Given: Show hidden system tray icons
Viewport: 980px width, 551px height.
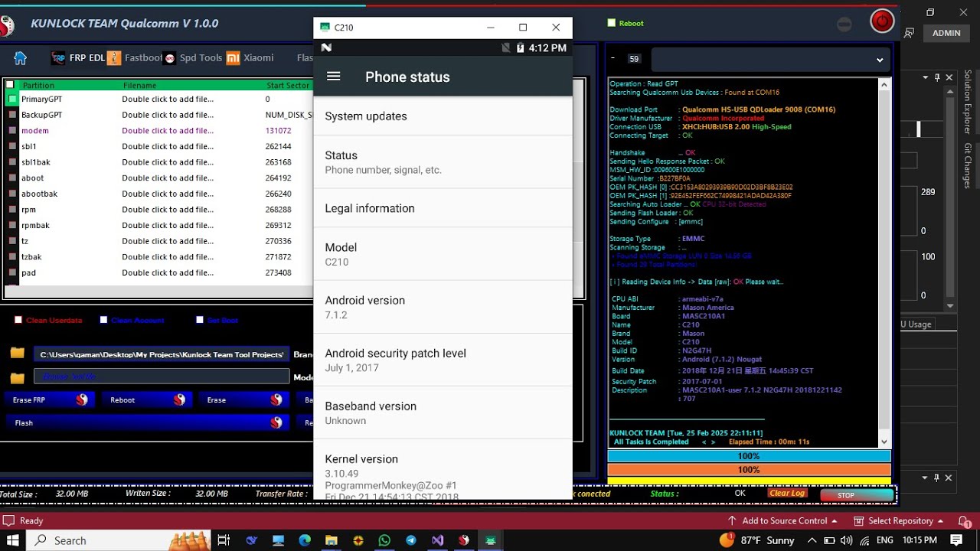Looking at the screenshot, I should pyautogui.click(x=812, y=540).
